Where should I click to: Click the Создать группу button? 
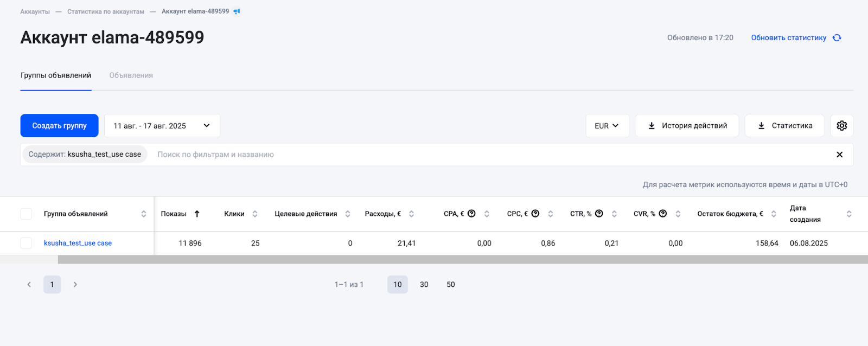(x=59, y=126)
